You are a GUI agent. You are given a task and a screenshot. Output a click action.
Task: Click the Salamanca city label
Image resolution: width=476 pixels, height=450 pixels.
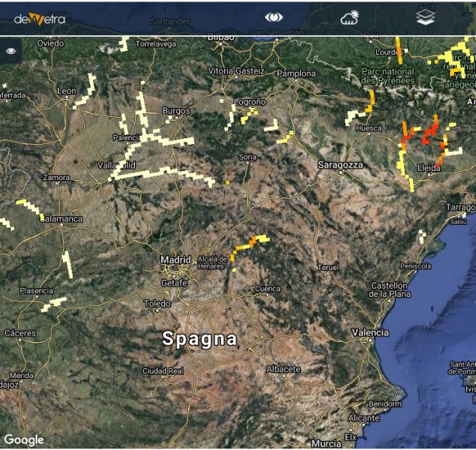point(61,218)
